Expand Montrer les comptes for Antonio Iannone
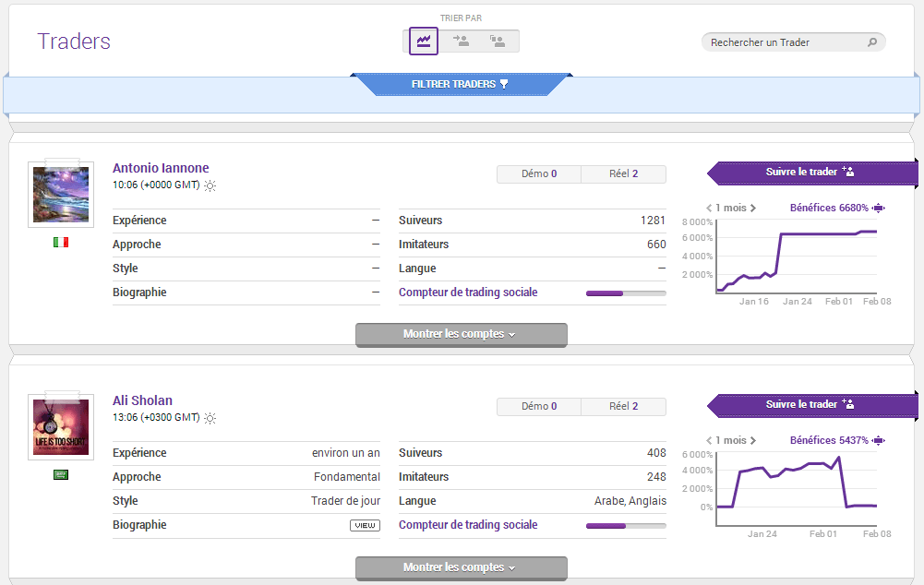This screenshot has width=924, height=585. [x=461, y=334]
